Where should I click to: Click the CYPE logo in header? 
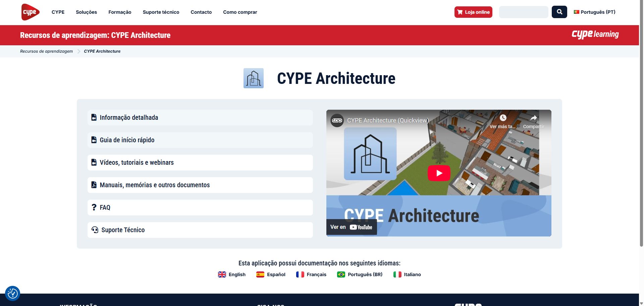(x=30, y=12)
